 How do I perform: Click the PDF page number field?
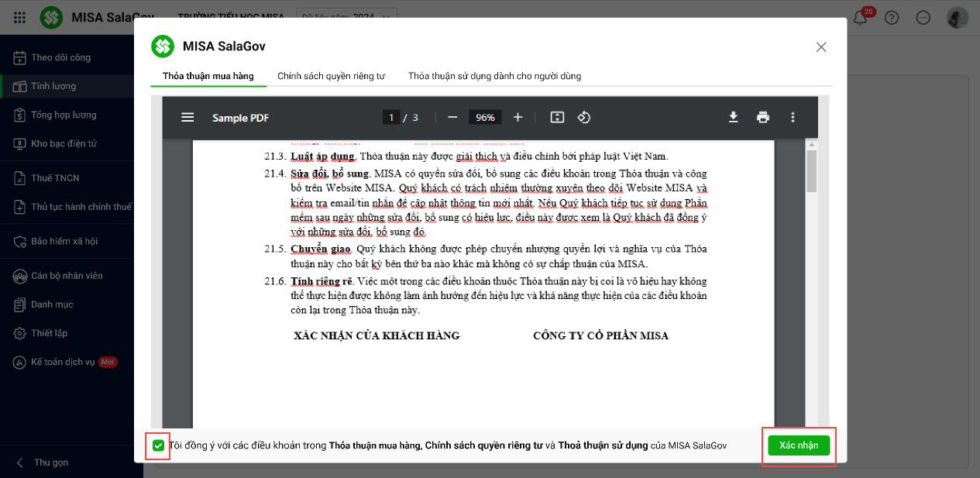pyautogui.click(x=390, y=118)
